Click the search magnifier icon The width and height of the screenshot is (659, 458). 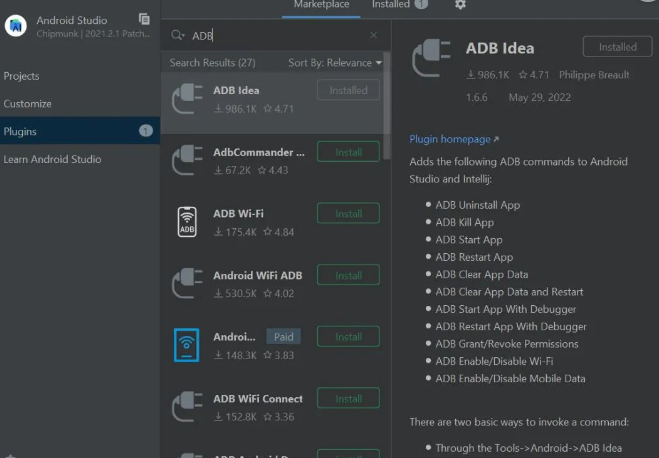[x=177, y=35]
